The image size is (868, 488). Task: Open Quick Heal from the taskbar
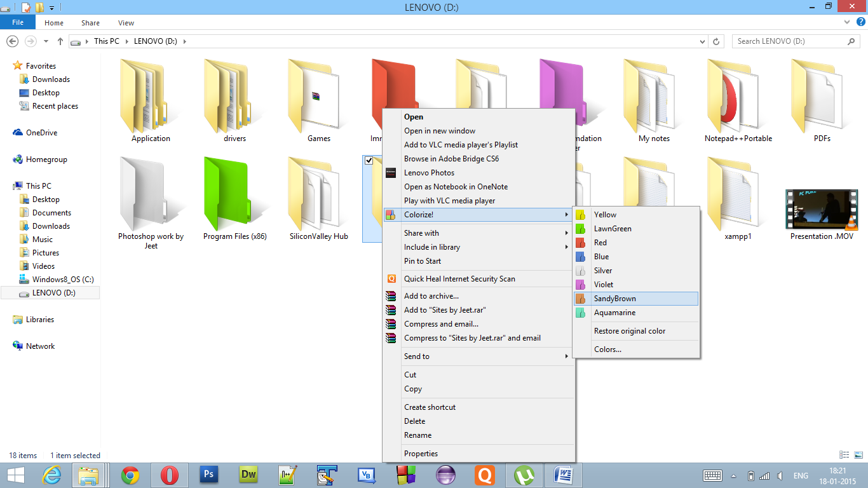[x=484, y=475]
